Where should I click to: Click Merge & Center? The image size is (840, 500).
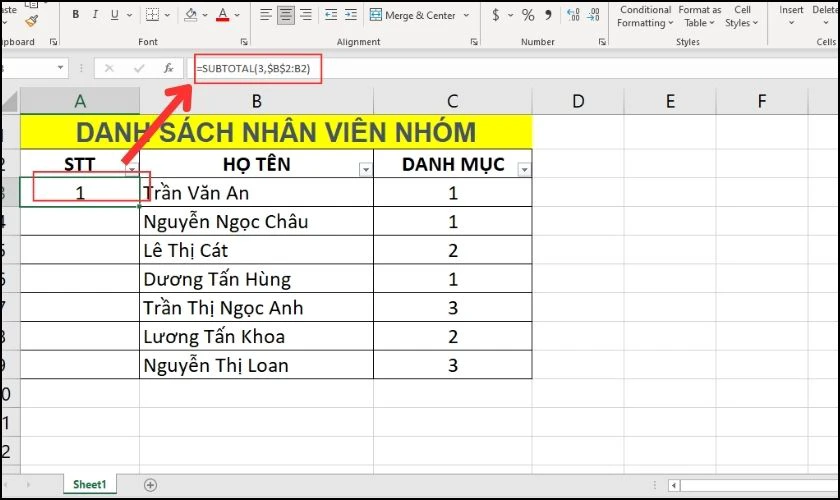tap(412, 15)
